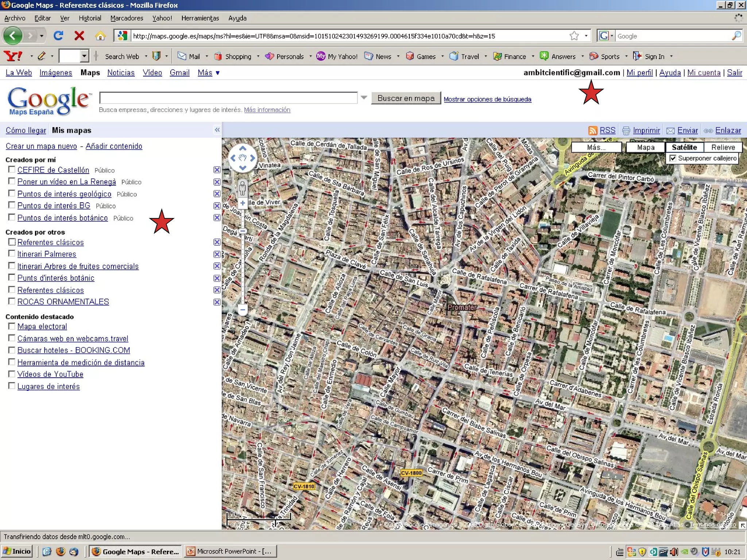Click the Street View pegman icon

242,189
